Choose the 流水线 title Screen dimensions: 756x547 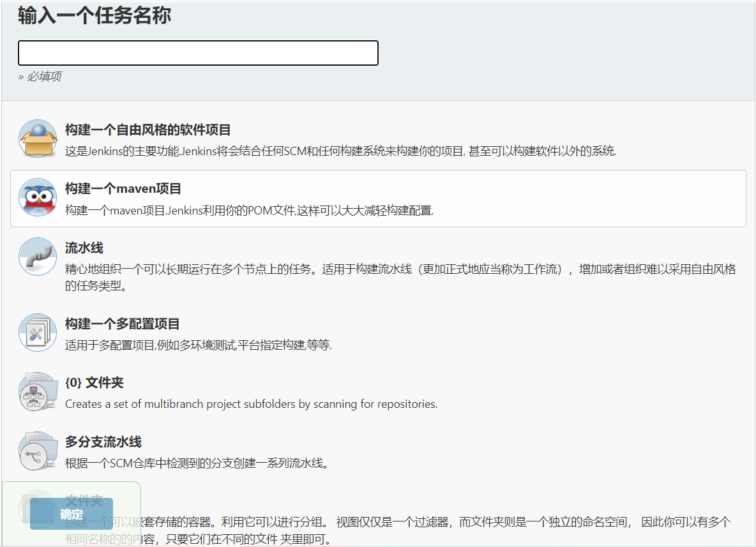coord(84,248)
